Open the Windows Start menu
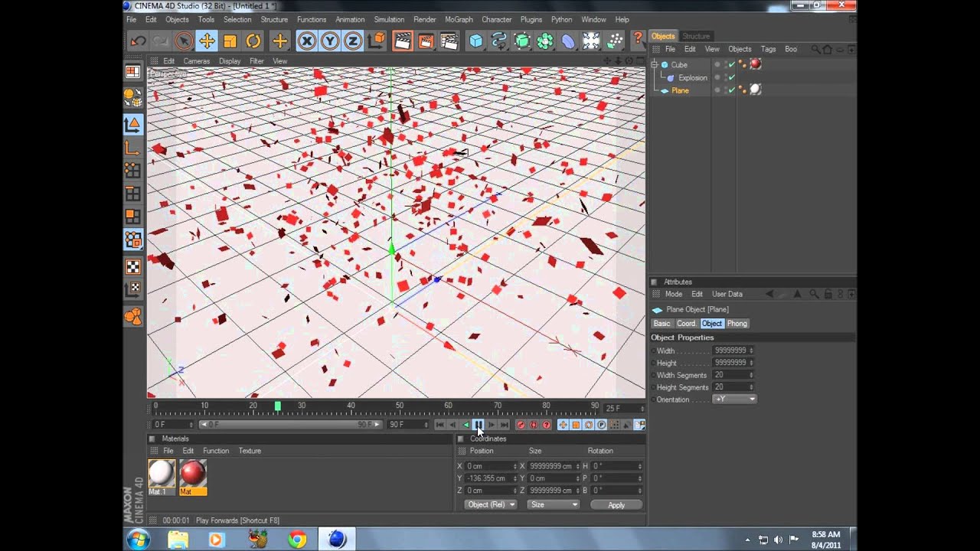 click(139, 540)
